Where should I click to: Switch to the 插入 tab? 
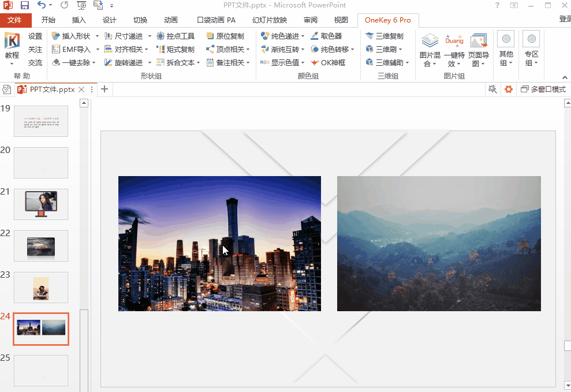tap(79, 20)
